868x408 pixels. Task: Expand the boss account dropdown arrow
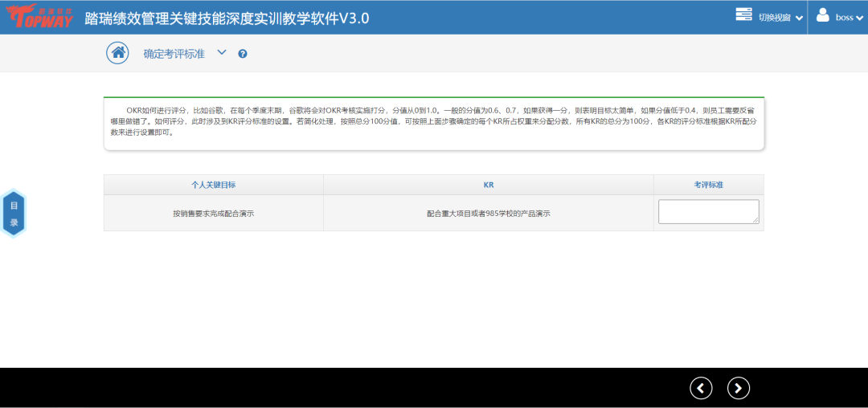pyautogui.click(x=859, y=18)
